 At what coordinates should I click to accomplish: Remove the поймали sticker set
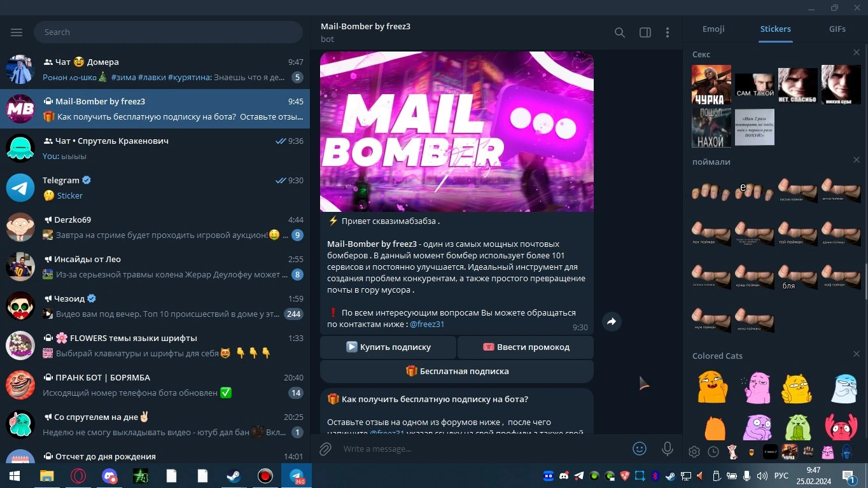tap(857, 160)
